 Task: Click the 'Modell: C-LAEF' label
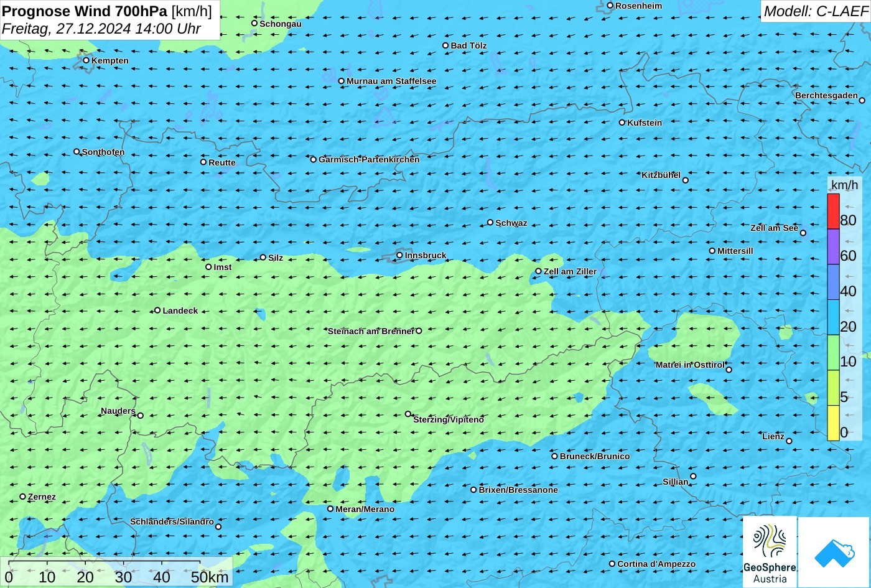tap(815, 11)
